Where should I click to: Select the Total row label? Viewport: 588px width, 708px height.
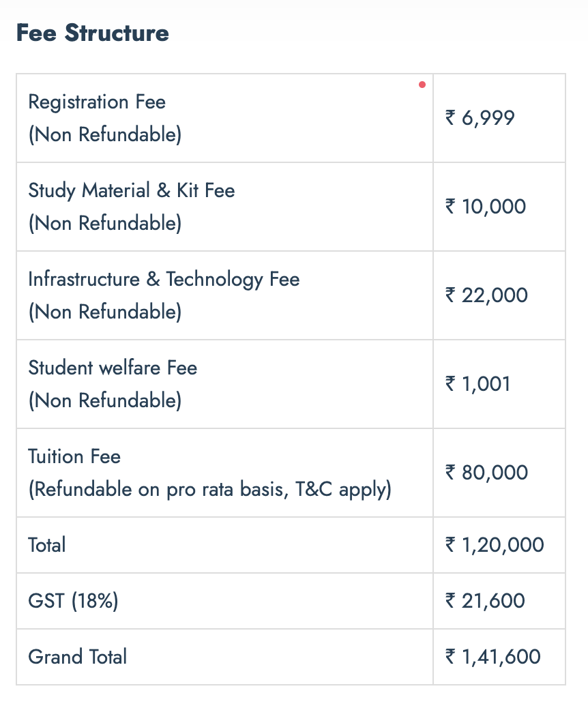click(46, 545)
